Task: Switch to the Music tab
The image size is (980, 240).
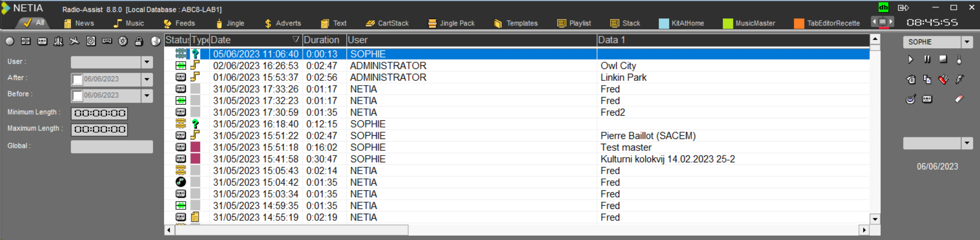Action: point(129,23)
